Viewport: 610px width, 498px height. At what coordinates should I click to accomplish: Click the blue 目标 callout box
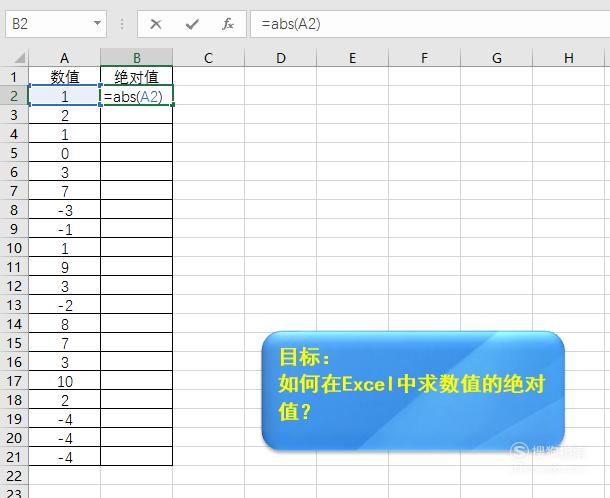(413, 391)
